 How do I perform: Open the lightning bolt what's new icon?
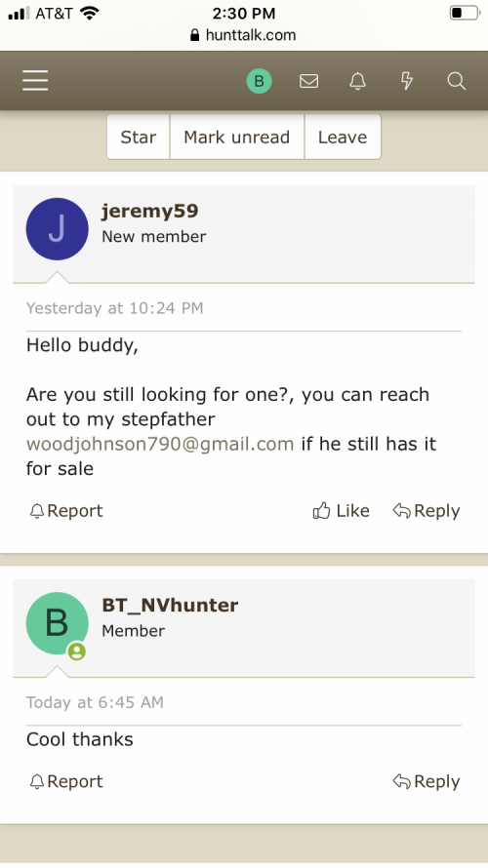pyautogui.click(x=407, y=81)
